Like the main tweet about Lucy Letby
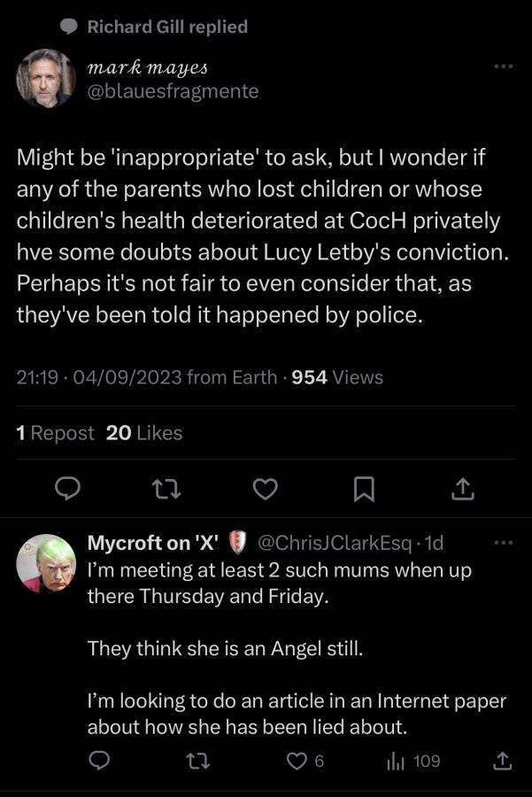 coord(266,489)
